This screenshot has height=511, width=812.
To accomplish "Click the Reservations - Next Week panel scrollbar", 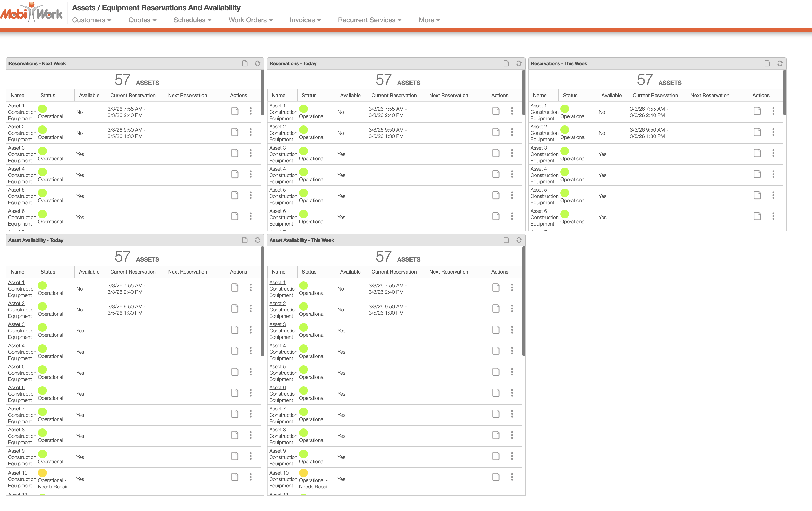I will coord(262,93).
